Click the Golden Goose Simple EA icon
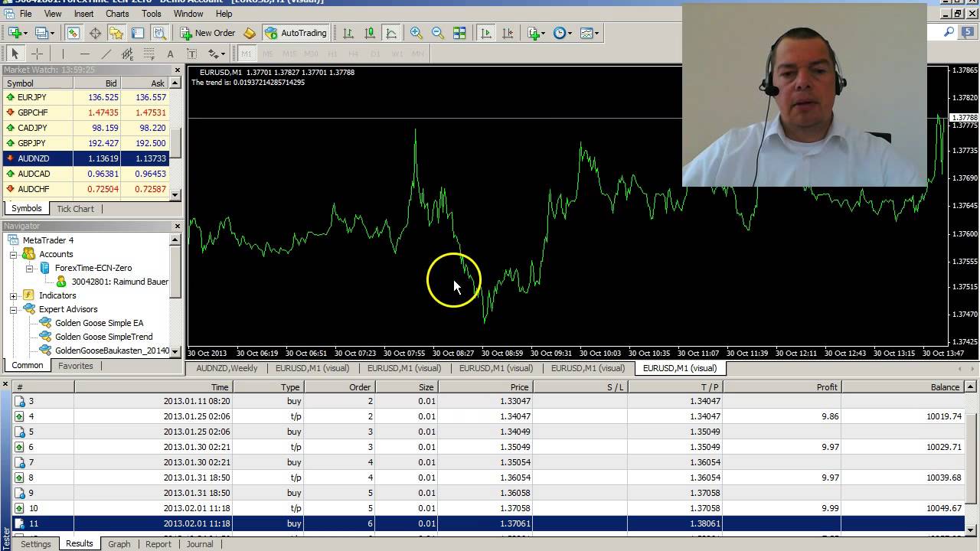 45,323
